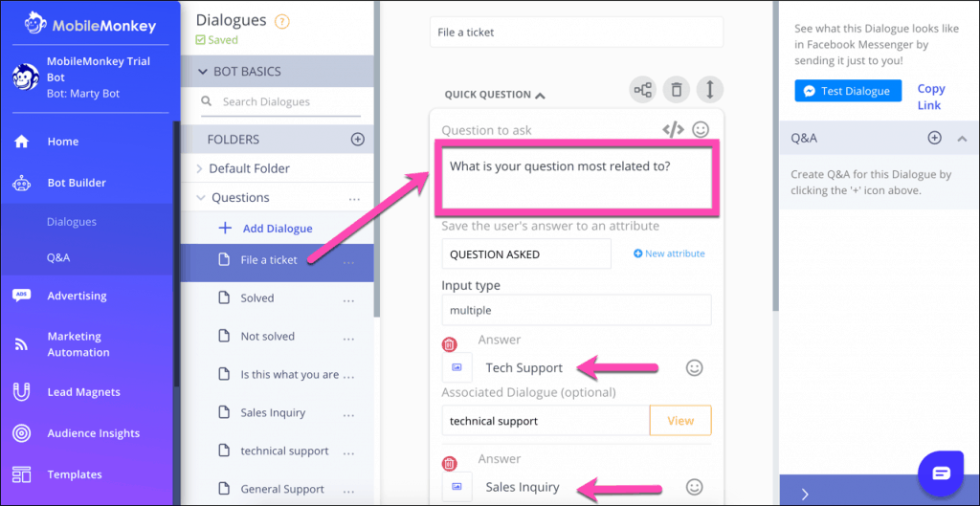The width and height of the screenshot is (980, 506).
Task: Open QUESTION ASKED attribute selector
Action: point(526,254)
